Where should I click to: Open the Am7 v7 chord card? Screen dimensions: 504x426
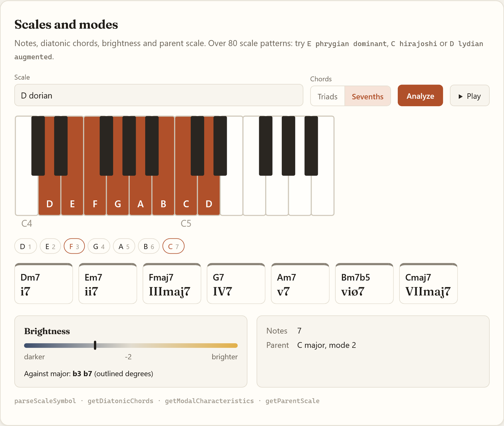click(300, 283)
